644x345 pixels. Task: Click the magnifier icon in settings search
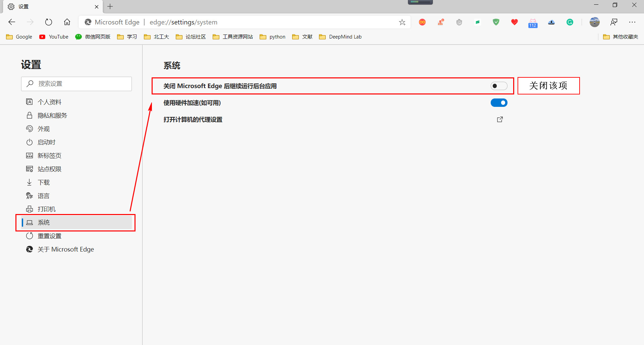tap(30, 83)
